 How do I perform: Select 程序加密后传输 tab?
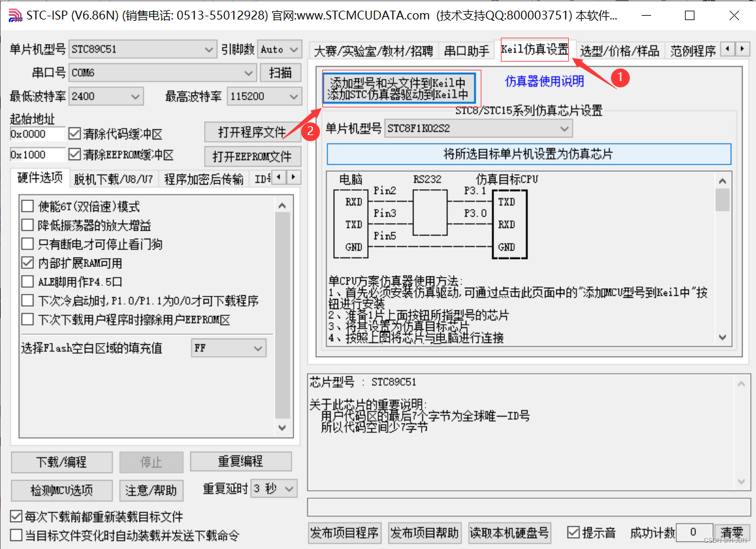click(x=204, y=179)
